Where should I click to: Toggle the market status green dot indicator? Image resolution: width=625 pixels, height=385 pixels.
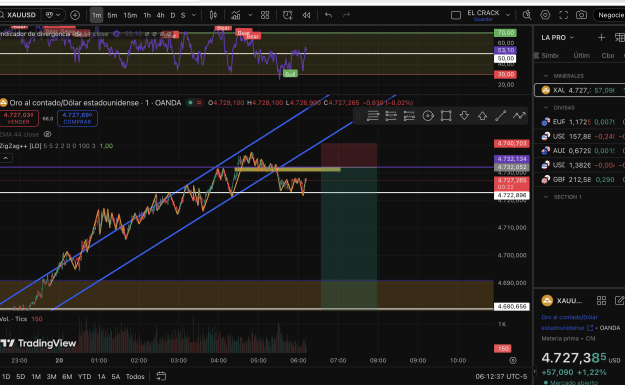click(191, 103)
